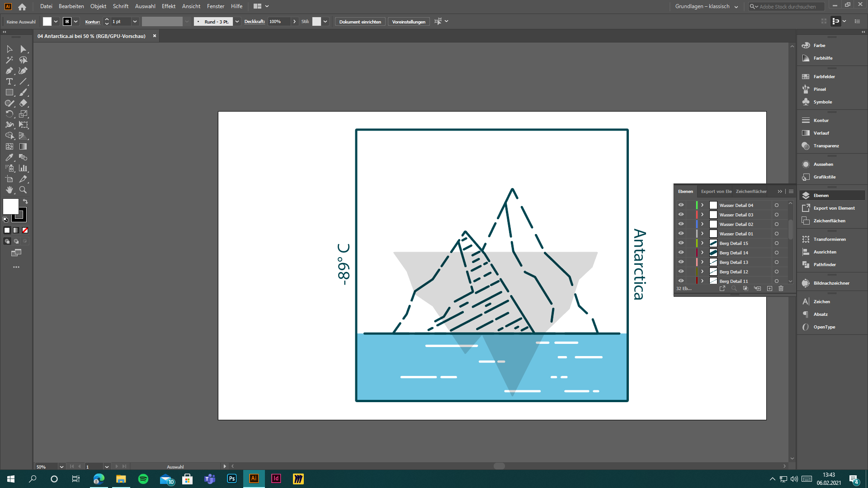The image size is (868, 488).
Task: Swap fill and stroke colors
Action: tap(25, 202)
